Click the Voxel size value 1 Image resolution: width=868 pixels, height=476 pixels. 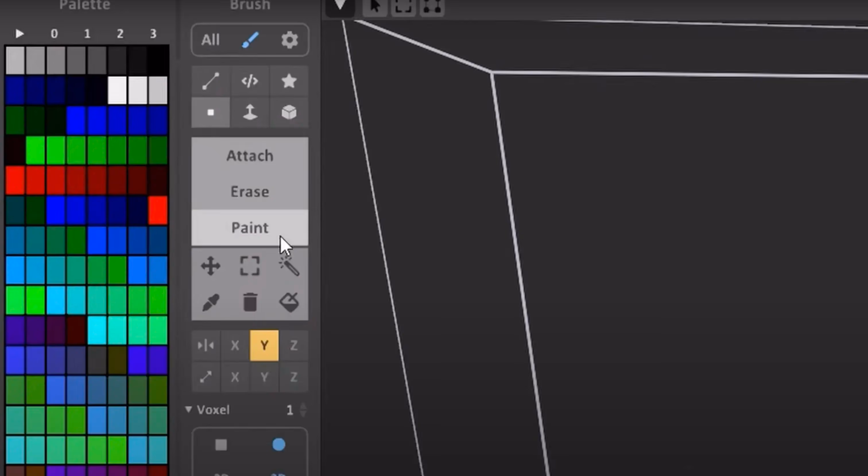click(289, 410)
